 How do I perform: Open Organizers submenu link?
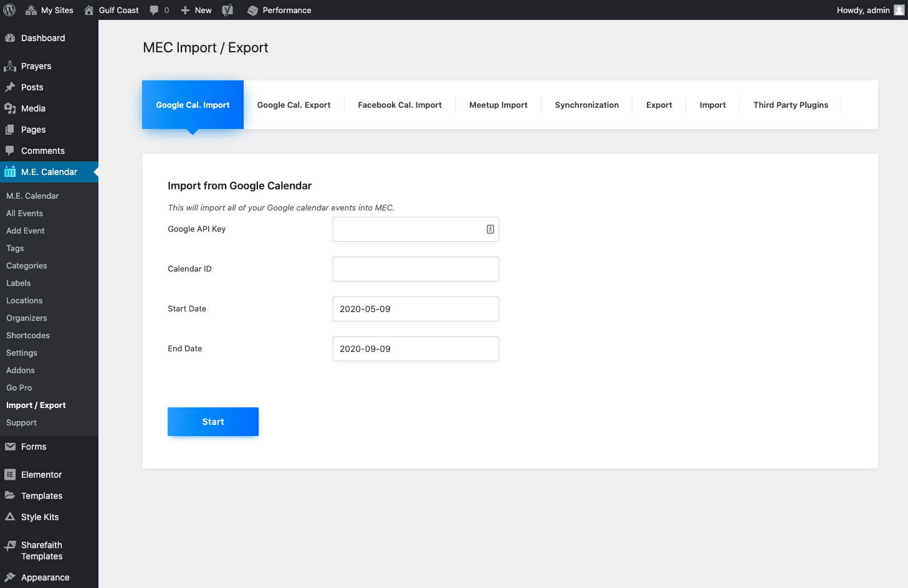pos(27,318)
